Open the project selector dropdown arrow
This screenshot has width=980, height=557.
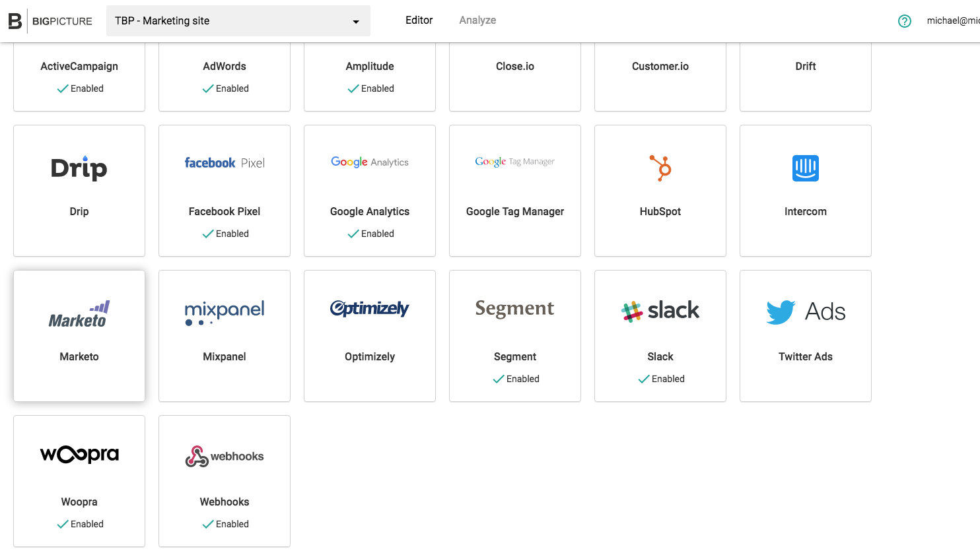(x=356, y=22)
